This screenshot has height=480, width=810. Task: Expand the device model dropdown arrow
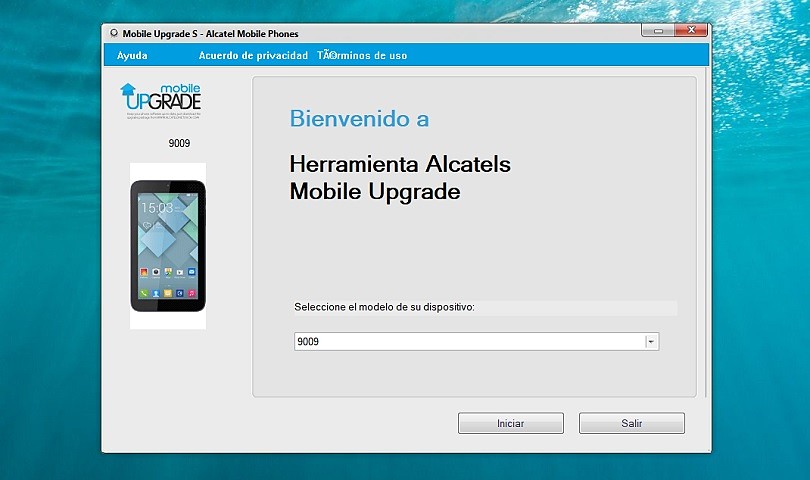tap(651, 342)
